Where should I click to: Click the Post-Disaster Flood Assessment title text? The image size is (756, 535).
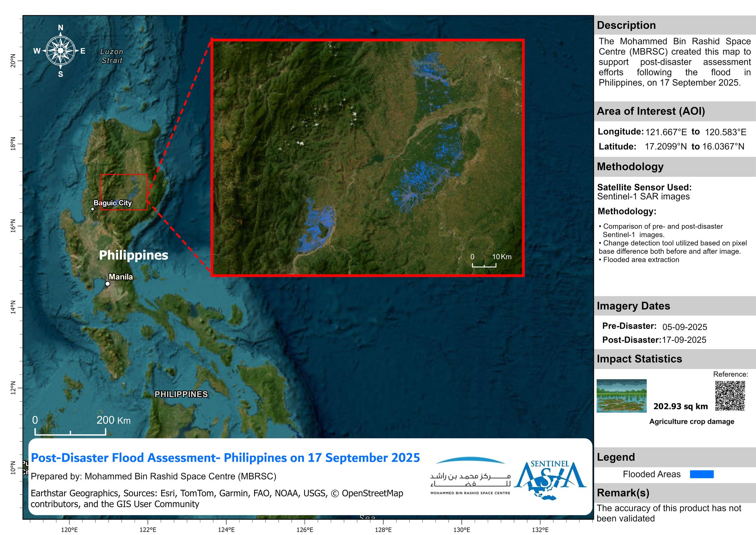pyautogui.click(x=225, y=457)
